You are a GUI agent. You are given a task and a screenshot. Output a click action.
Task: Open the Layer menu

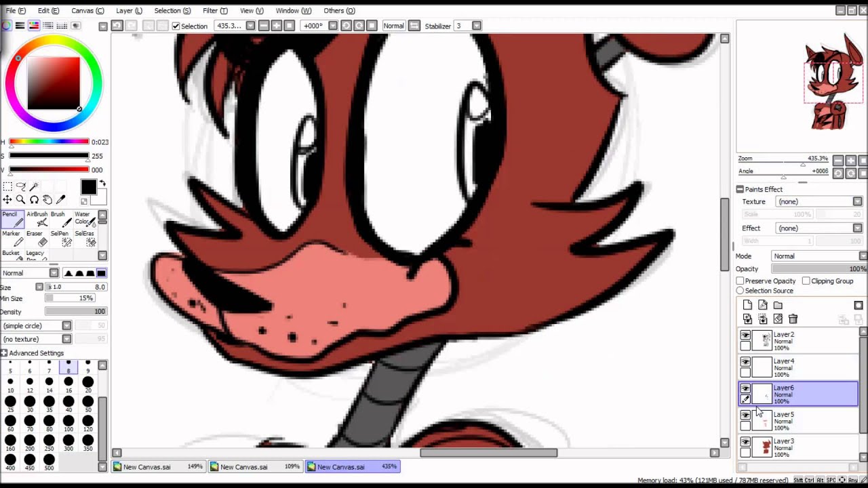(x=129, y=10)
